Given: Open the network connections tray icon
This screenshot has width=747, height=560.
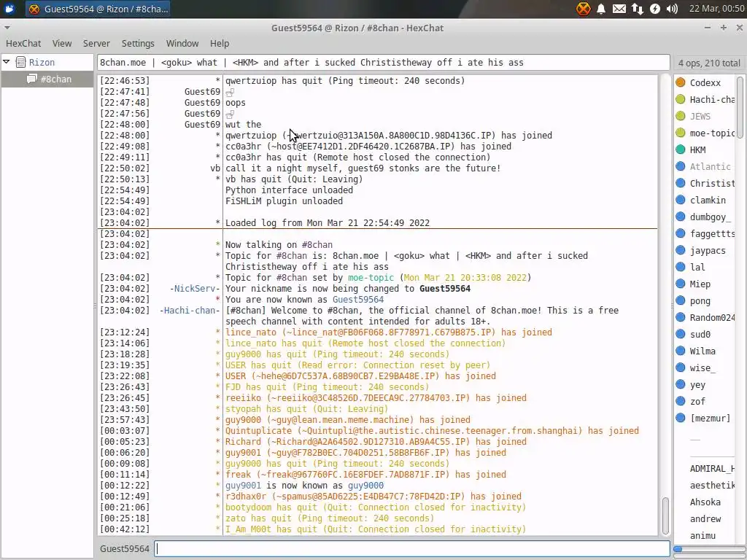Looking at the screenshot, I should click(638, 9).
